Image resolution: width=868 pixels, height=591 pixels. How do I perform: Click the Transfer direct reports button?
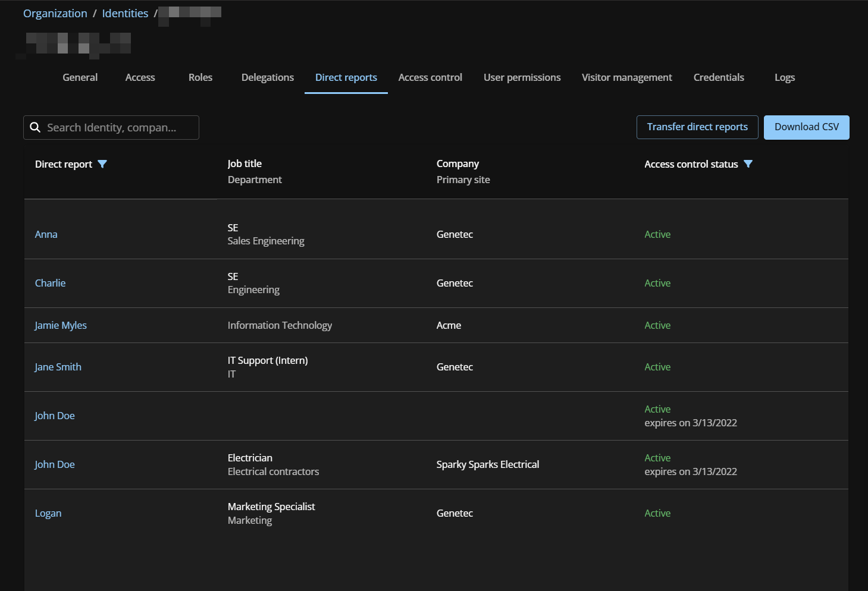point(697,127)
